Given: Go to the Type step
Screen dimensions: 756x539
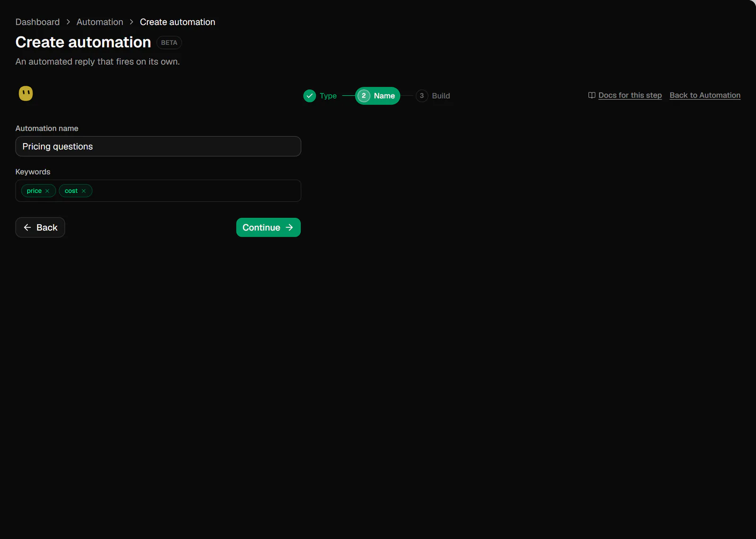Looking at the screenshot, I should pos(320,96).
